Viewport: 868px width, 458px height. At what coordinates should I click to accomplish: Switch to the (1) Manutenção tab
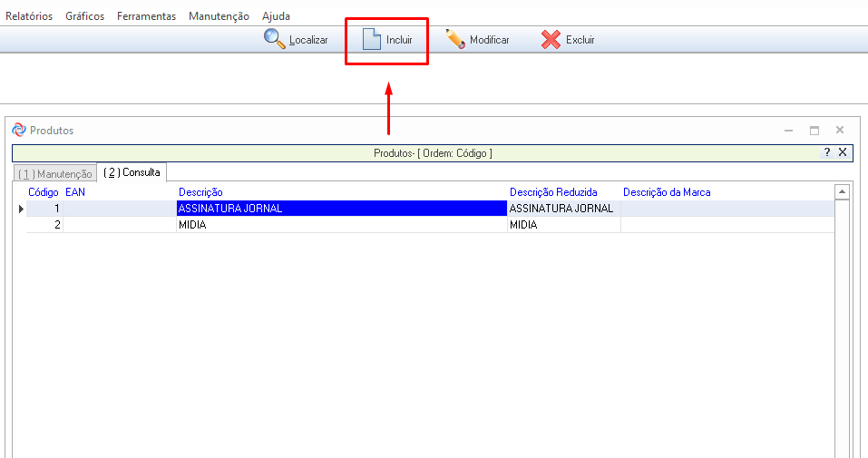pos(54,173)
